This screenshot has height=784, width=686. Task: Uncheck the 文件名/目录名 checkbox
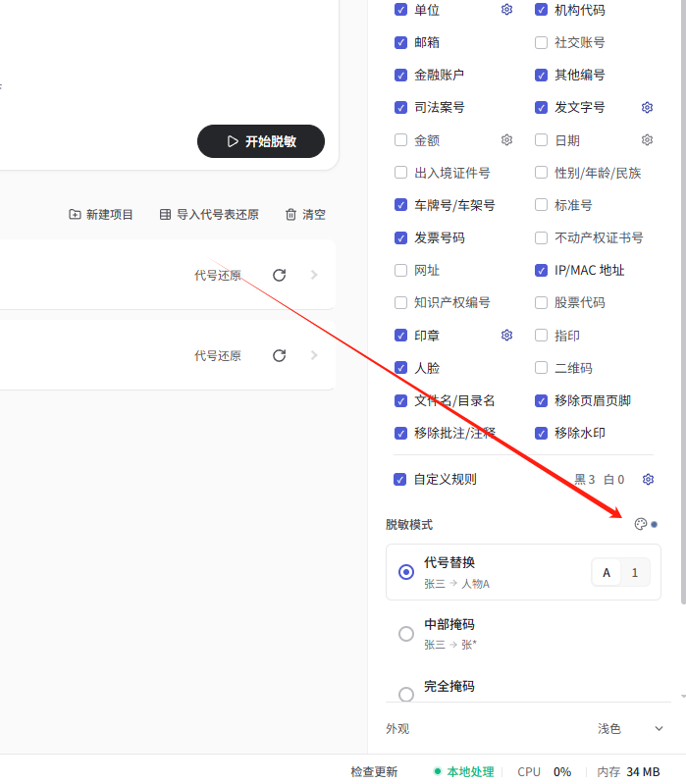pos(400,400)
